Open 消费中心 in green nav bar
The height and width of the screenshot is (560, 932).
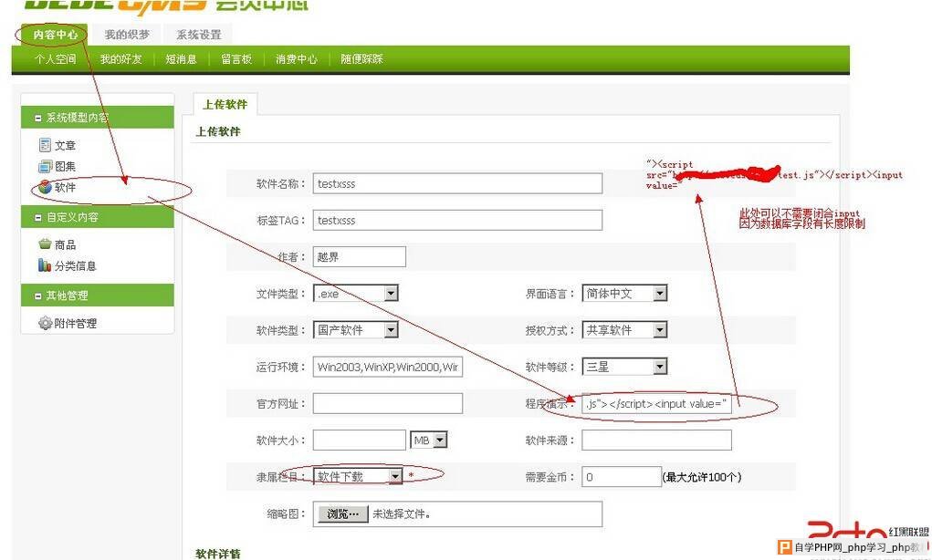click(x=297, y=58)
